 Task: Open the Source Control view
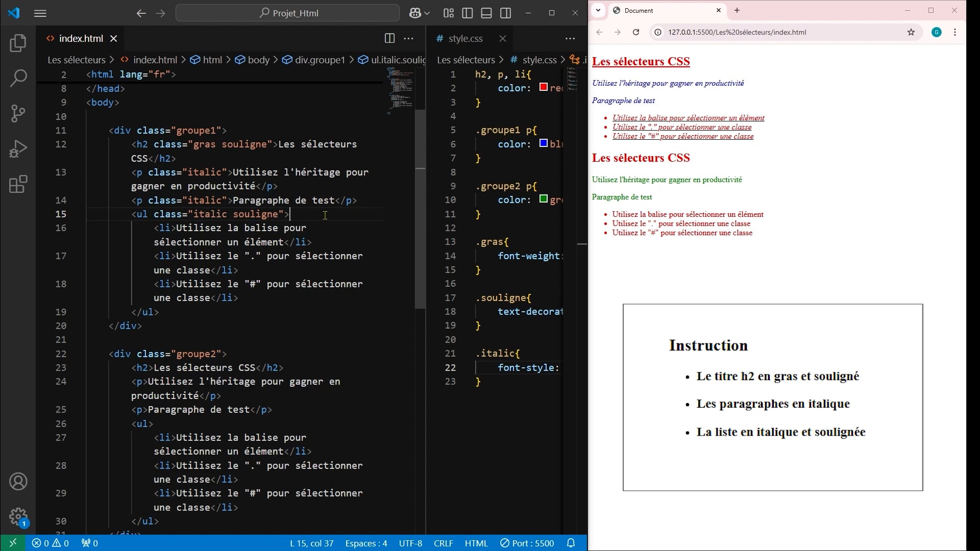[x=18, y=113]
